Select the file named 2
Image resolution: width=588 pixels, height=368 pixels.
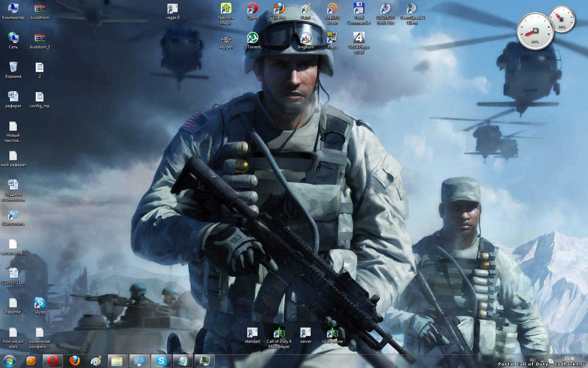point(40,70)
